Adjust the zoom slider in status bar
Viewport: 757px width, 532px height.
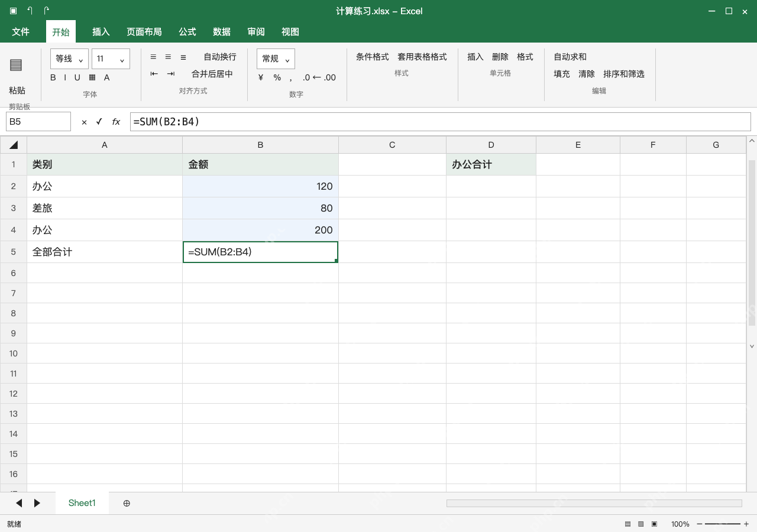coord(723,524)
